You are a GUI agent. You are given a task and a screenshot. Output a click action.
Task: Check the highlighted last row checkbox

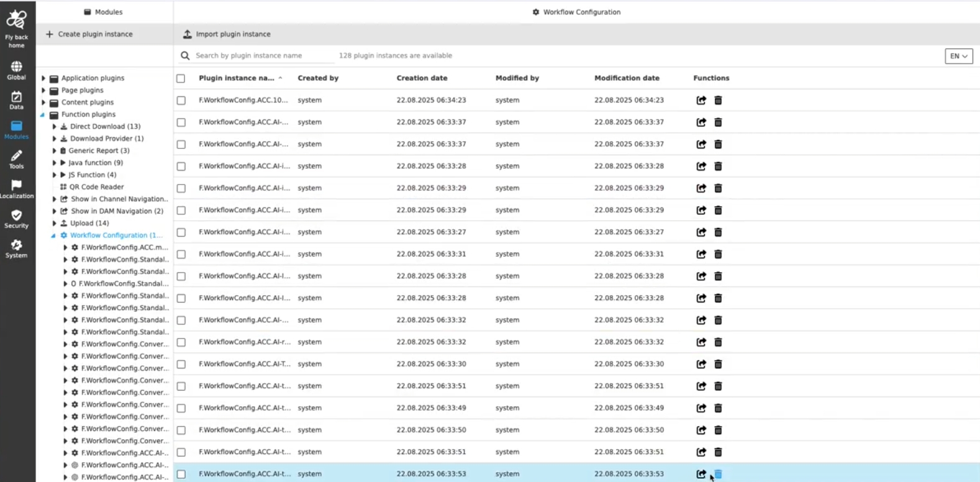coord(181,474)
